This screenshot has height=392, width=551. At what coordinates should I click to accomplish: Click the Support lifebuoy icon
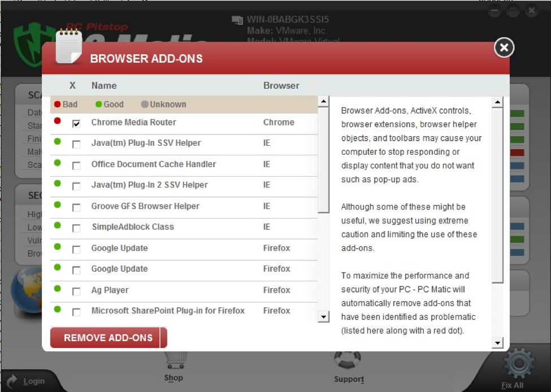click(x=348, y=359)
